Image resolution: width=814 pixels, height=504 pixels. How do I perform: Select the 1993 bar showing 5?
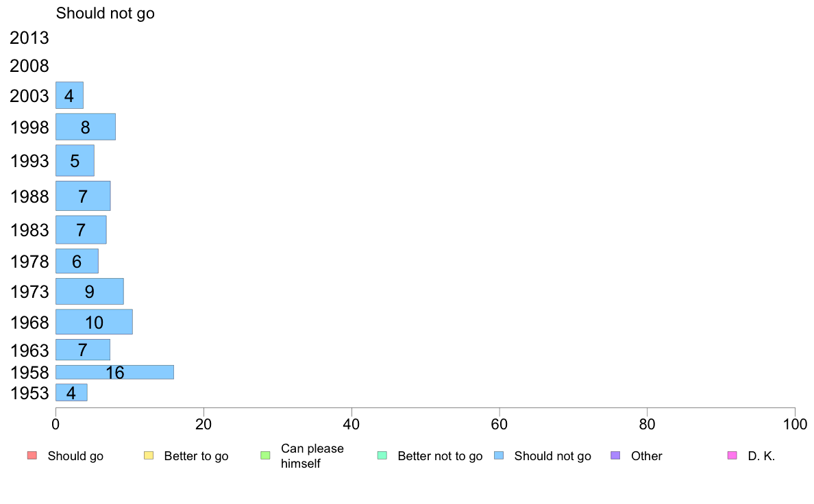click(x=75, y=160)
